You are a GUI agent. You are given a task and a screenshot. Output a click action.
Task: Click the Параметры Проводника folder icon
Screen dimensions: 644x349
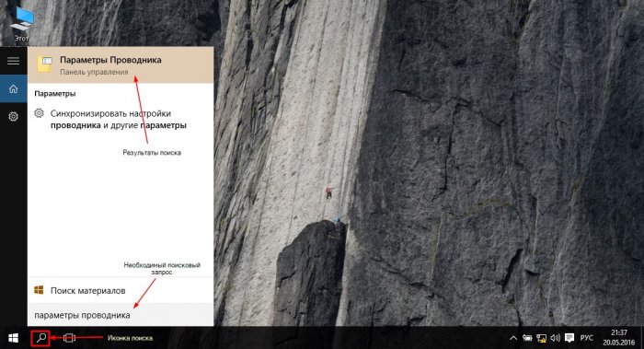[45, 65]
